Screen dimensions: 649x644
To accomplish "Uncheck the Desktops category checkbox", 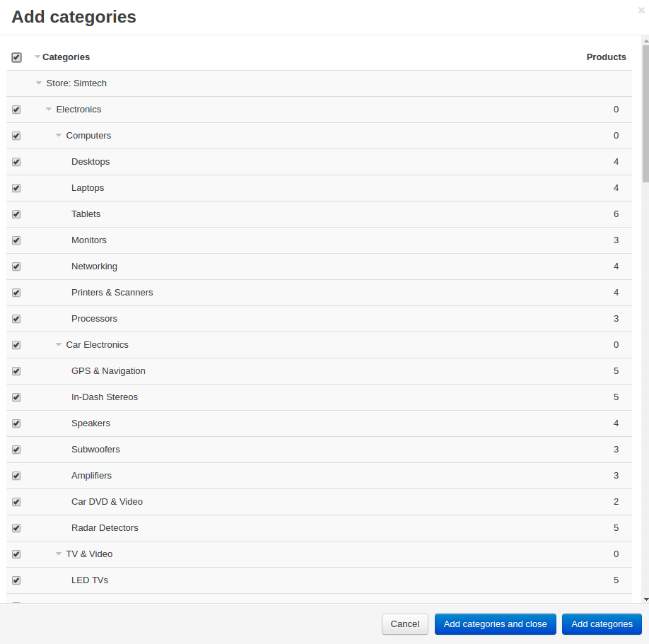I will [16, 162].
